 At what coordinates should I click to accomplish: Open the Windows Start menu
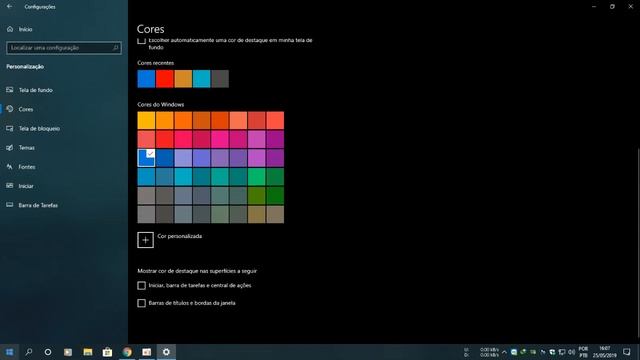click(9, 352)
